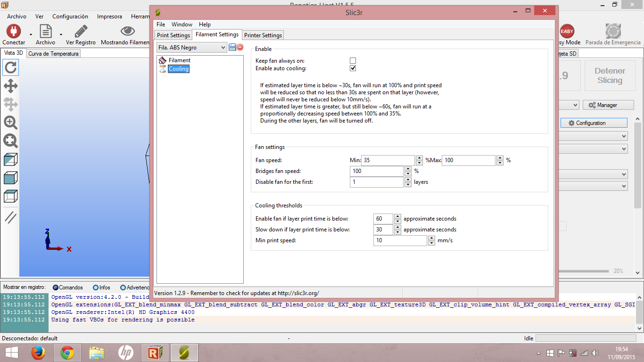The height and width of the screenshot is (362, 644).
Task: Increase Disable fan for first layers
Action: coord(407,180)
